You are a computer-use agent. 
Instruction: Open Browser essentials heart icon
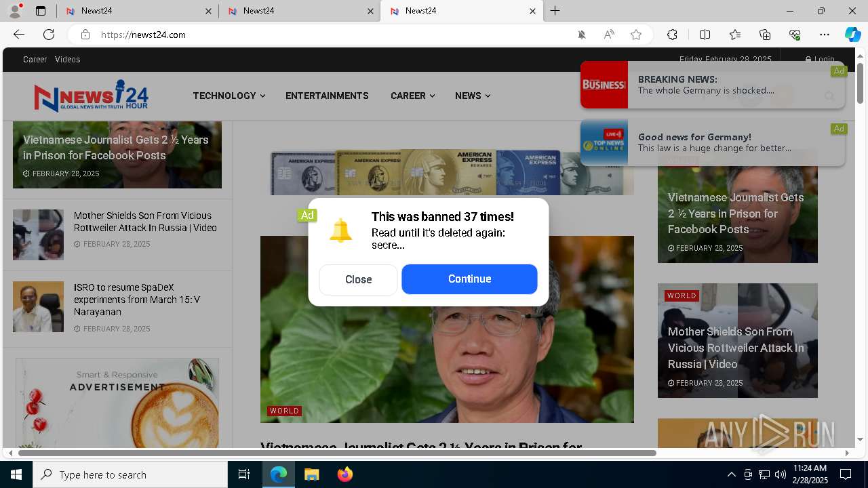pyautogui.click(x=795, y=35)
